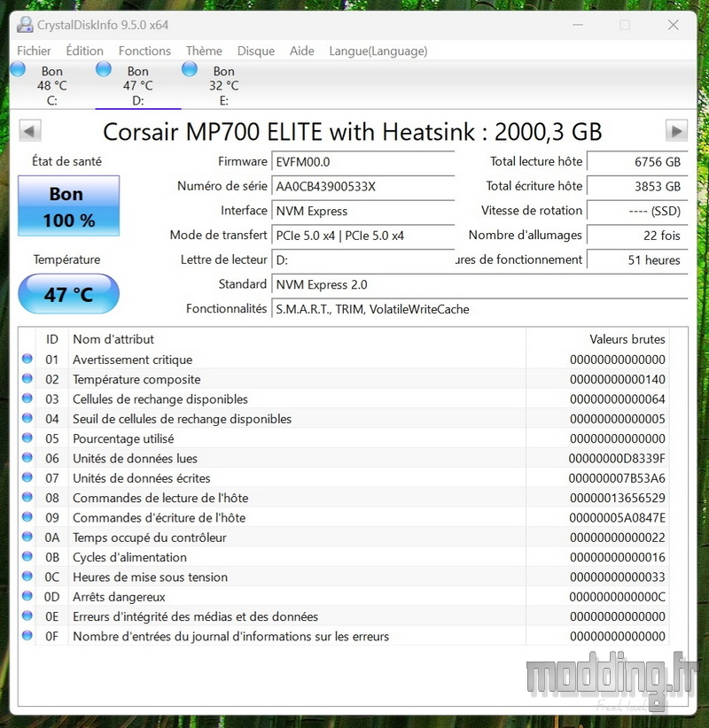Image resolution: width=709 pixels, height=728 pixels.
Task: Click the Interface field NVM Express
Action: 362,211
